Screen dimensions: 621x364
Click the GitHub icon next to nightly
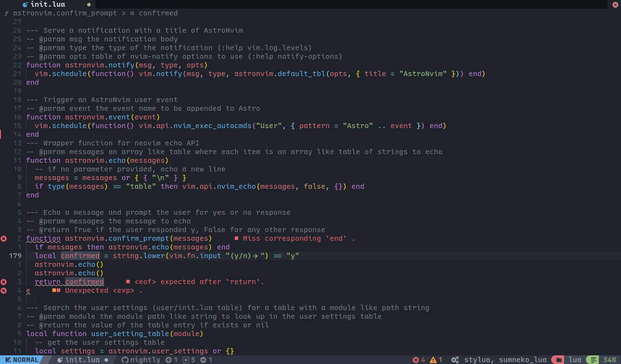tap(125, 360)
